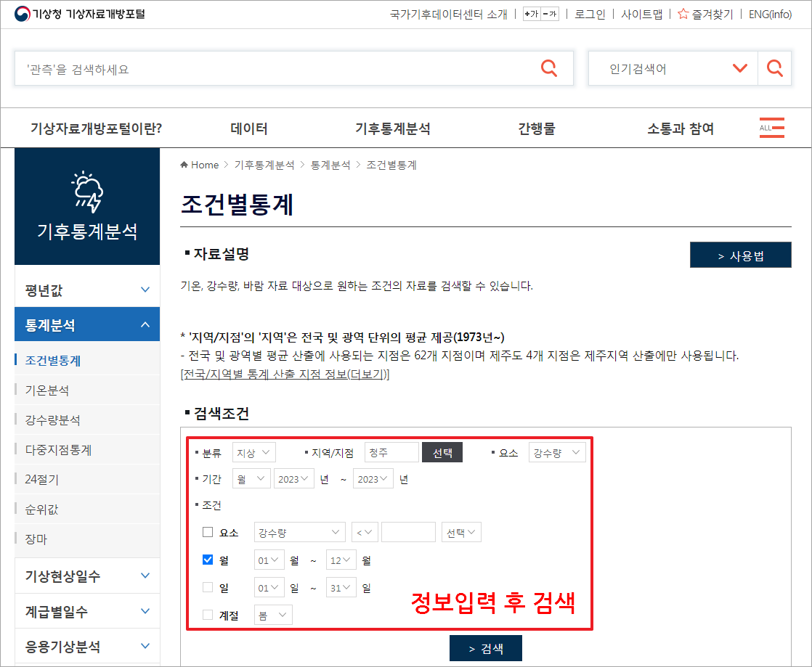
Task: Click the 인기검색어 search magnifier icon
Action: [774, 67]
